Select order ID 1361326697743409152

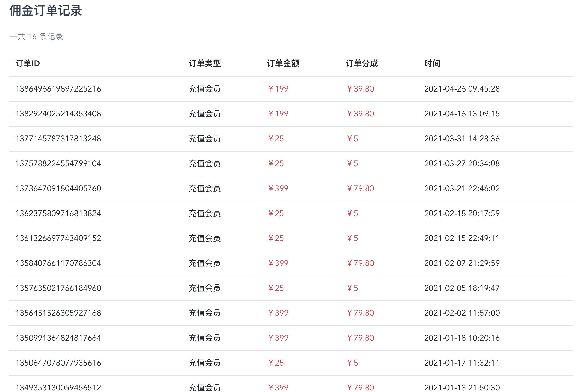click(58, 238)
